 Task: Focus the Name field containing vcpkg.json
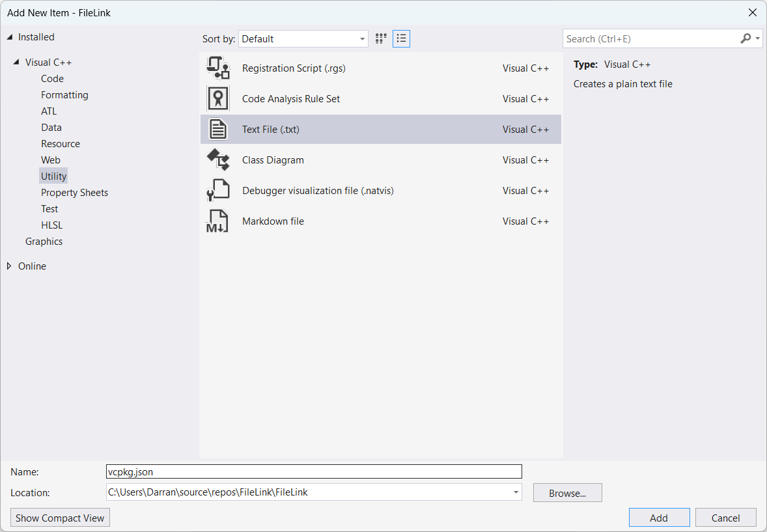pos(314,472)
